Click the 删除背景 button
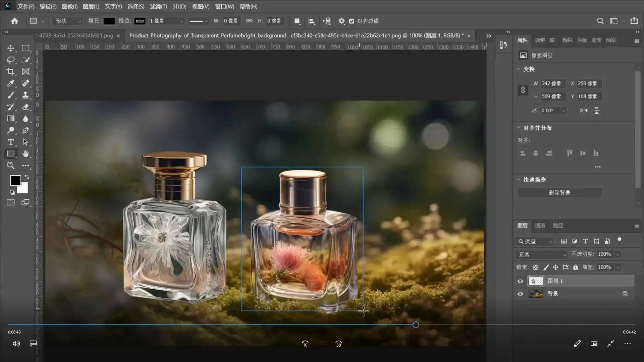The width and height of the screenshot is (644, 362). (559, 193)
